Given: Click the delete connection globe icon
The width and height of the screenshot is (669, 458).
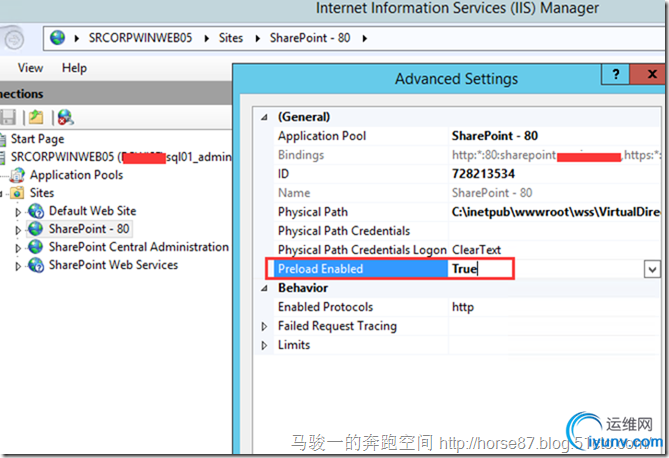Looking at the screenshot, I should (65, 117).
